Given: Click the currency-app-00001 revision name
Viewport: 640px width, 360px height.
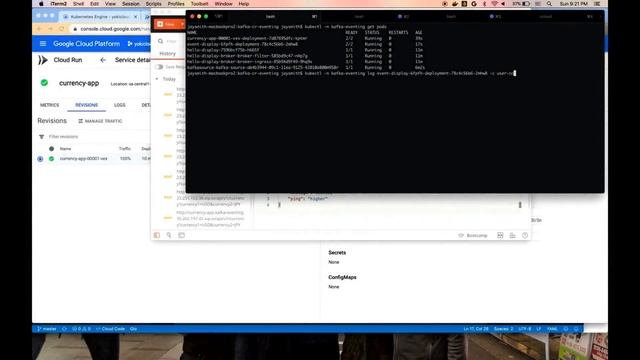Looking at the screenshot, I should coord(84,159).
